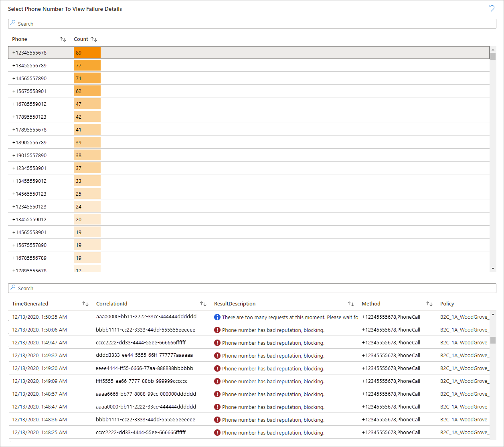Click correlation ID dddd3333-ee44-5555-66ff-777777aaaaaa

(x=144, y=355)
